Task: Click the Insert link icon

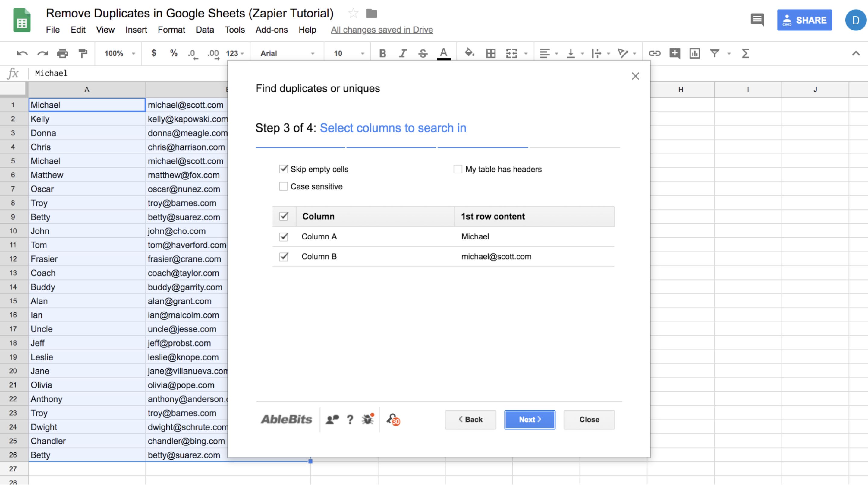Action: (x=654, y=53)
